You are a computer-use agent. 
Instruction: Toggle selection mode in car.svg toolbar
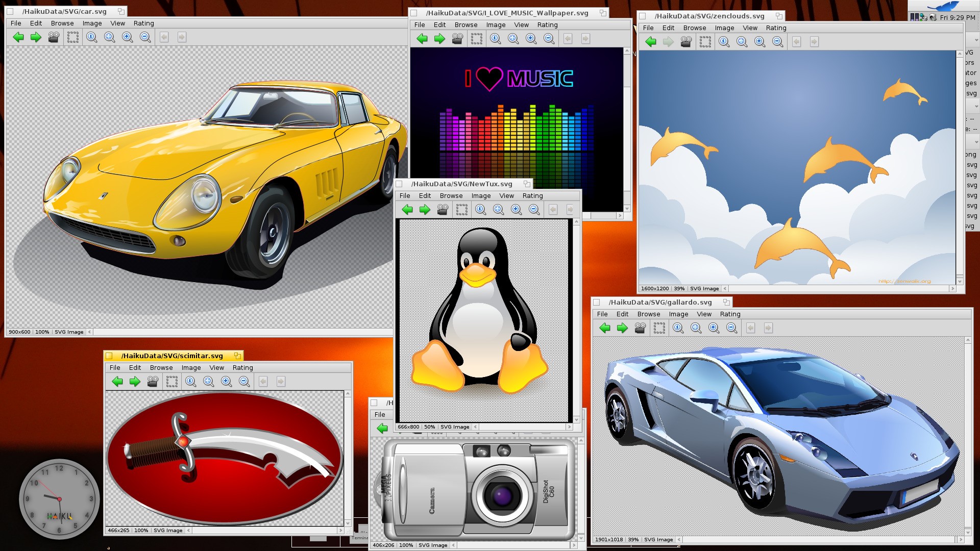(x=73, y=37)
